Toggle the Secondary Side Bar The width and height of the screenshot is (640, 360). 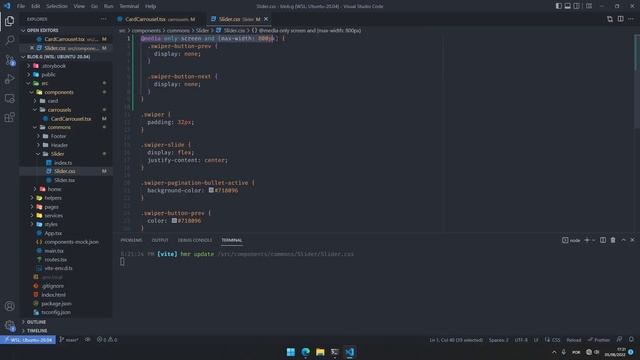point(576,6)
